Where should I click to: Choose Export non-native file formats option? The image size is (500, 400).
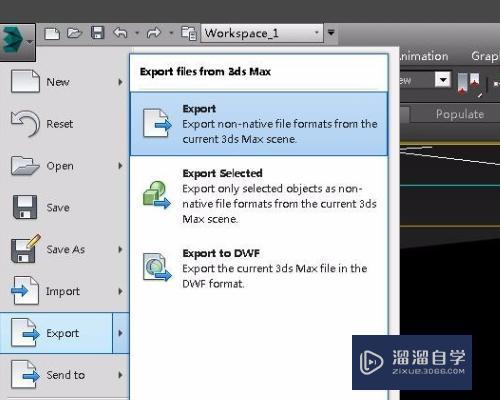(259, 124)
